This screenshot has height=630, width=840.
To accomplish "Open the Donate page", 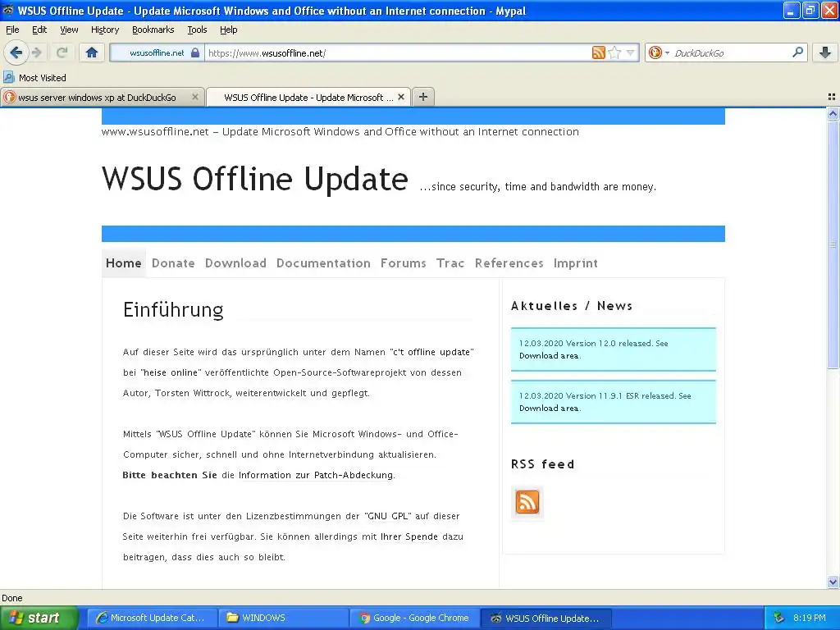I will point(173,263).
